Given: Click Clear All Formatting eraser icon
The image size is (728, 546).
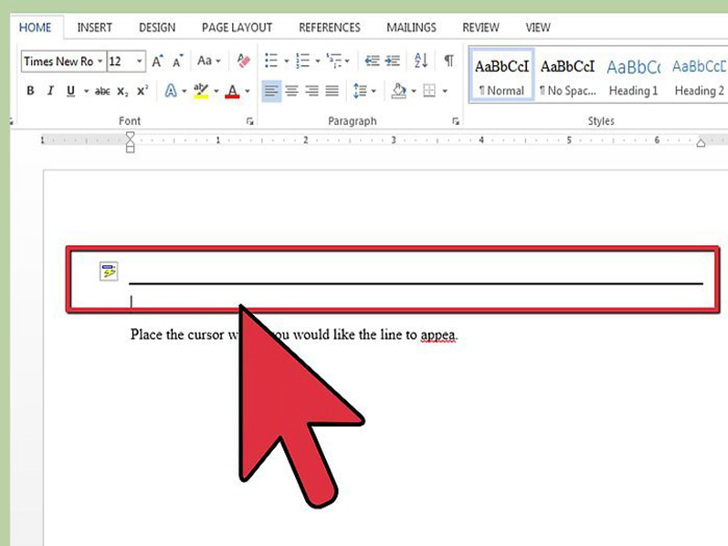Looking at the screenshot, I should (x=243, y=60).
